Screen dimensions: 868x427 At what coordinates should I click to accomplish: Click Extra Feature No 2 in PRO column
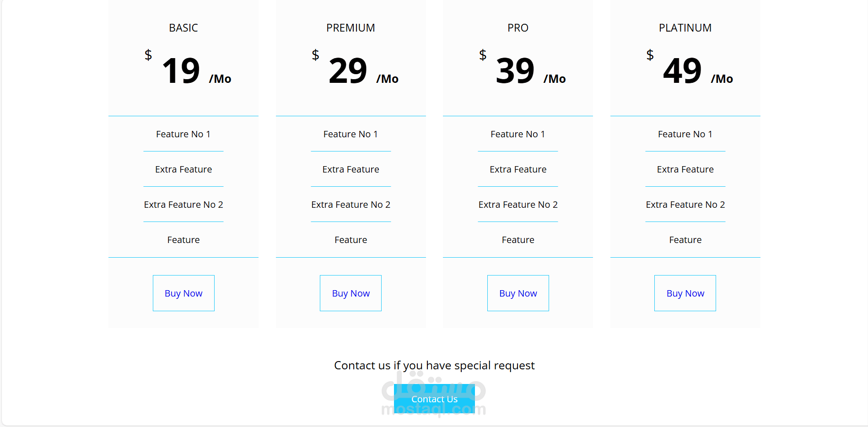(x=518, y=205)
